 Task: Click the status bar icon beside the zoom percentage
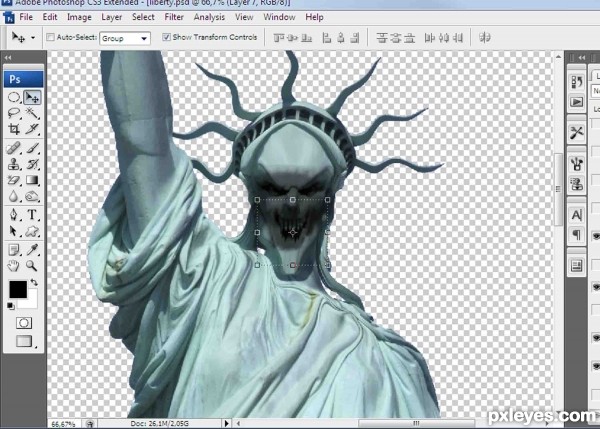click(90, 423)
